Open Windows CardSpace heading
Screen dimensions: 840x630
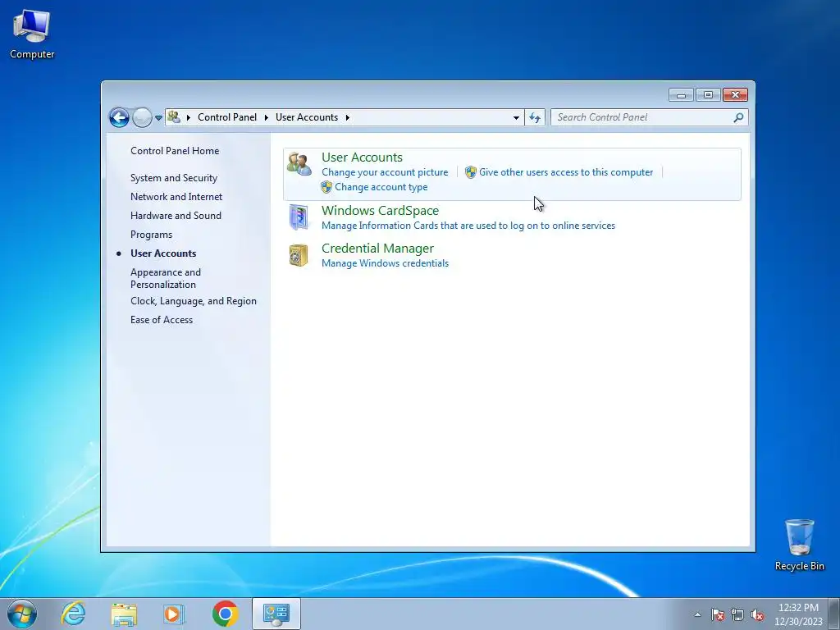380,211
